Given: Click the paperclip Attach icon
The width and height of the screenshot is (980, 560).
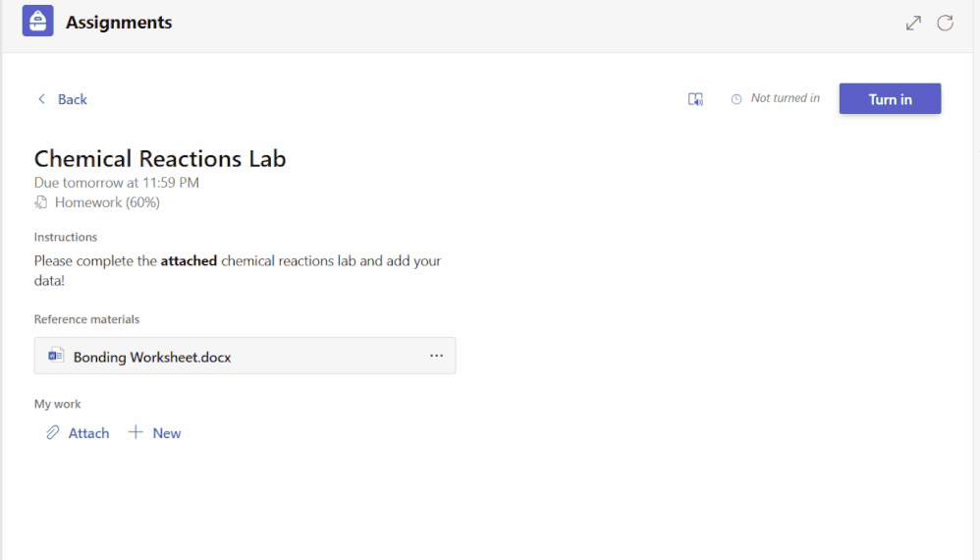Looking at the screenshot, I should pos(52,432).
